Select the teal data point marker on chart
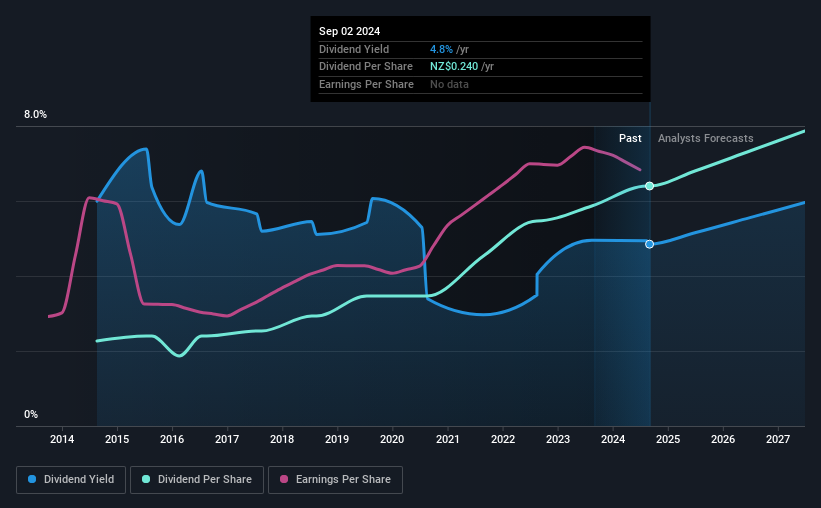Screen dimensions: 821x508 [649, 186]
